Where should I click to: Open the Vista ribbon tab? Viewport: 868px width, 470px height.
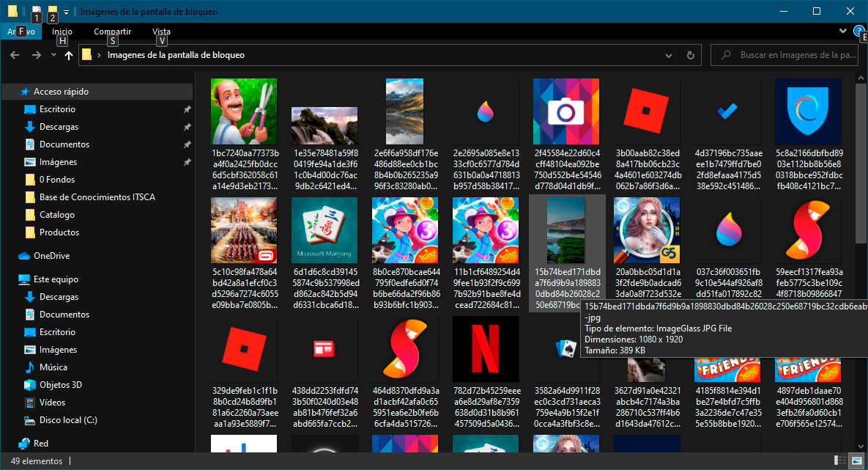click(x=161, y=32)
